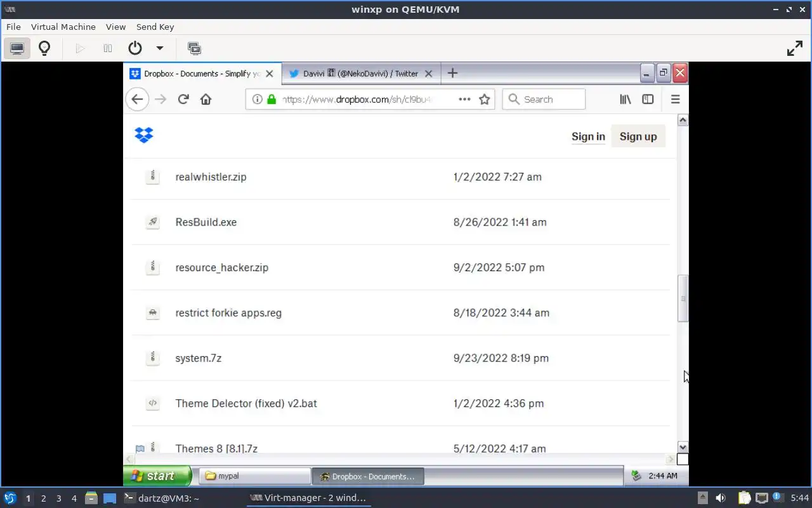Go to the browser home page
The image size is (812, 508).
[x=206, y=99]
